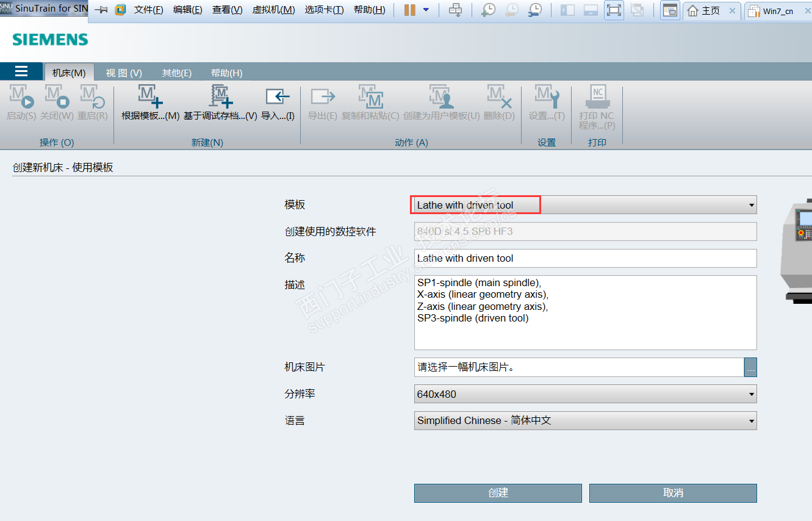Click the send Ctrl+Alt+Del icon

click(x=455, y=10)
